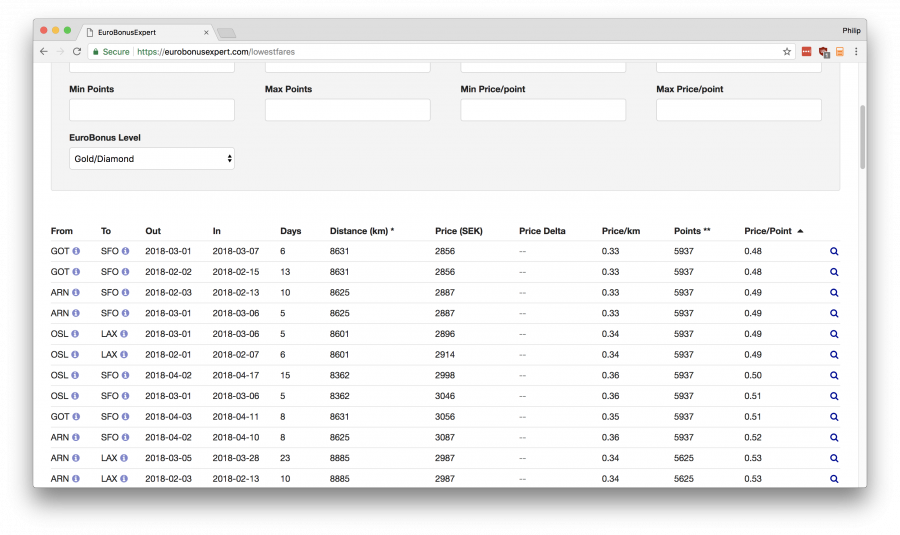Click the orange extension icon in the toolbar
This screenshot has width=900, height=535.
coord(840,51)
